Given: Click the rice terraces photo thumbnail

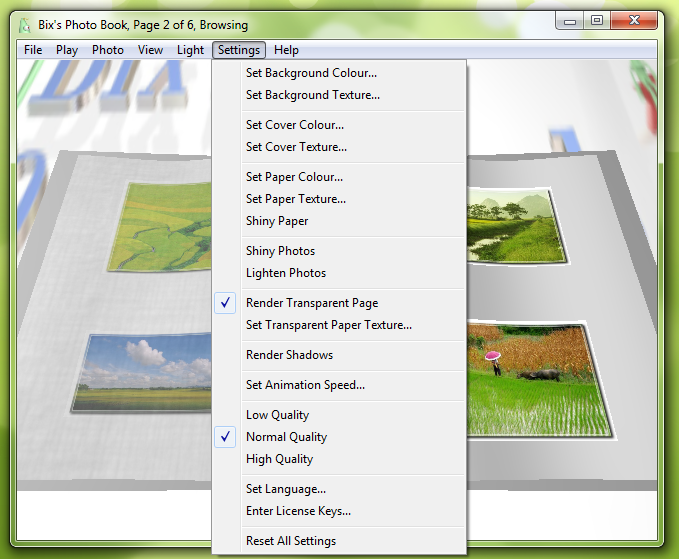Looking at the screenshot, I should click(x=160, y=226).
